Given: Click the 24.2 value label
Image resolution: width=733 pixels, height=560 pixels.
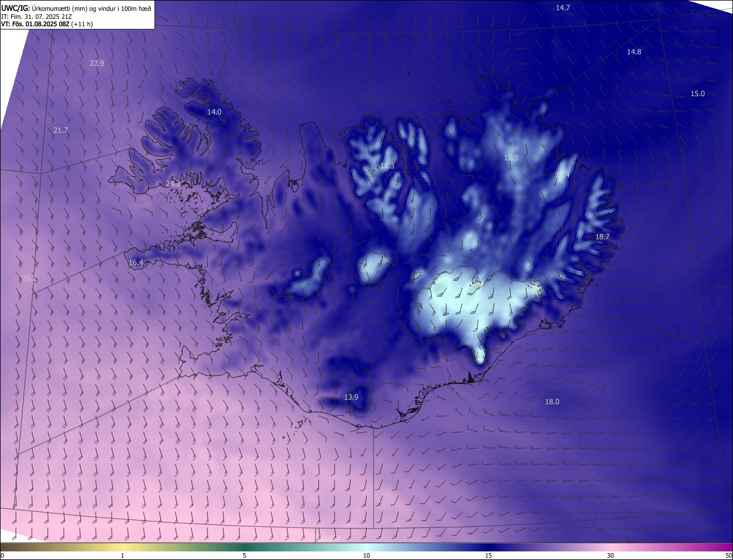Looking at the screenshot, I should tap(173, 184).
